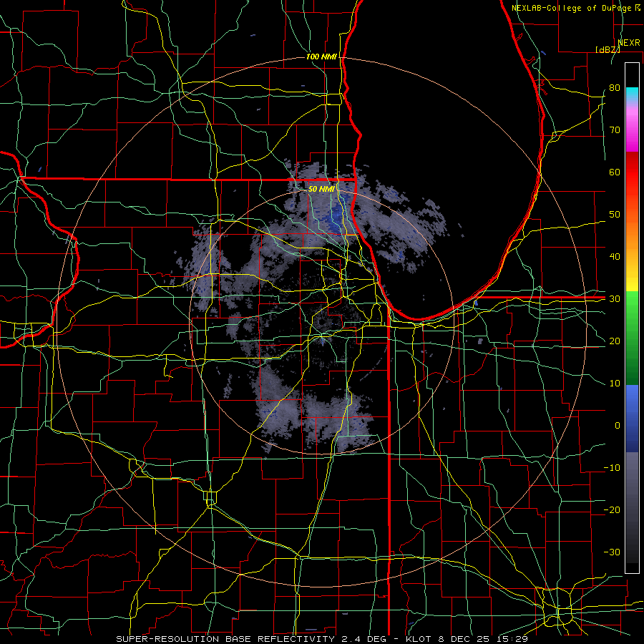Click the -30 value on the dBZ scale

pyautogui.click(x=612, y=552)
